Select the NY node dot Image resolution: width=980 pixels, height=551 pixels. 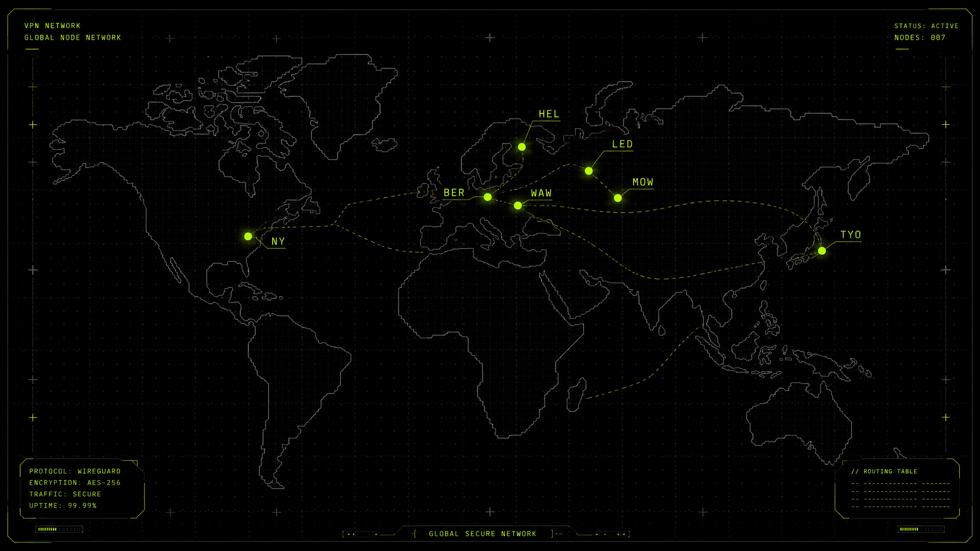pyautogui.click(x=248, y=236)
